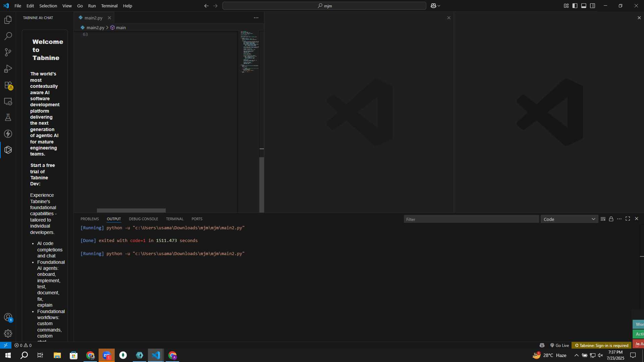This screenshot has height=362, width=644.
Task: Click the code minimap preview
Action: (x=250, y=52)
